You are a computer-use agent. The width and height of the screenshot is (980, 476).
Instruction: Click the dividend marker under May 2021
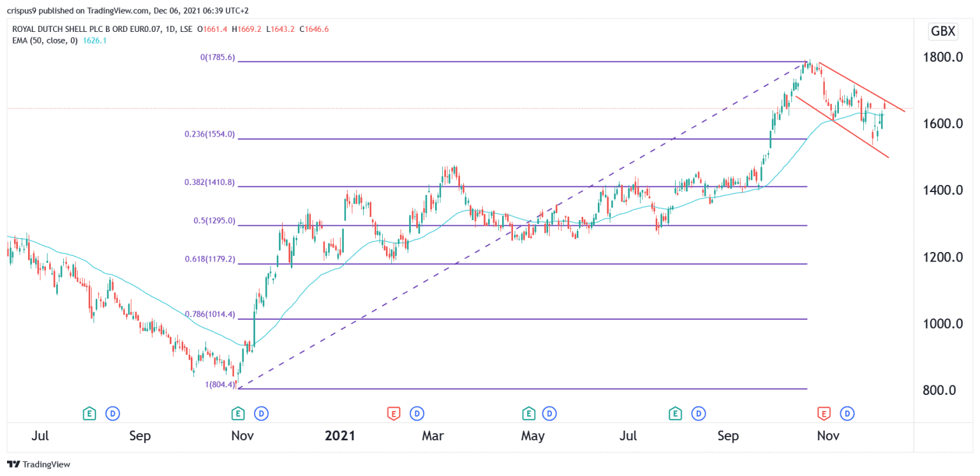click(x=549, y=413)
